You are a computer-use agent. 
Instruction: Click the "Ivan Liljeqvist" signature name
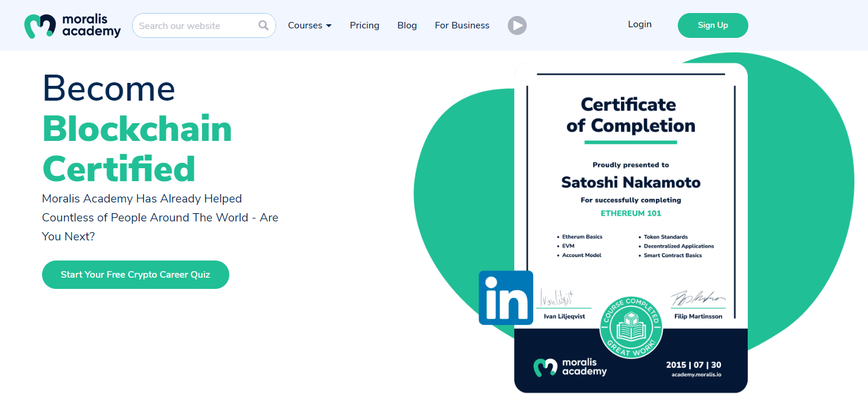tap(564, 316)
